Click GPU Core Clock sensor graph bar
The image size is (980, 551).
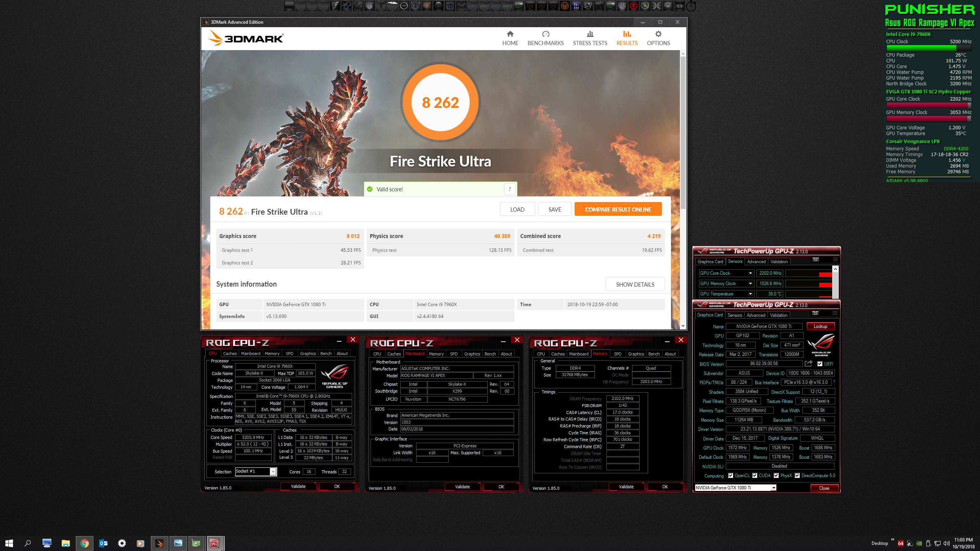tap(808, 273)
